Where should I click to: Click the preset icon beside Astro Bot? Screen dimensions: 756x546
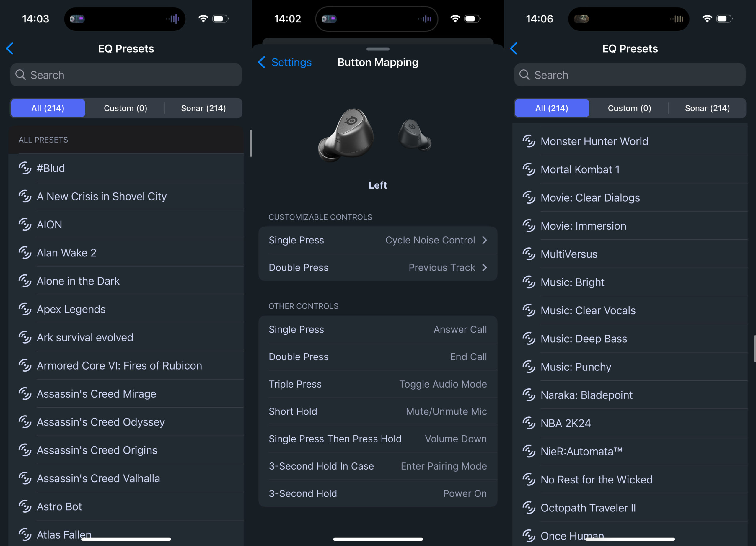25,506
